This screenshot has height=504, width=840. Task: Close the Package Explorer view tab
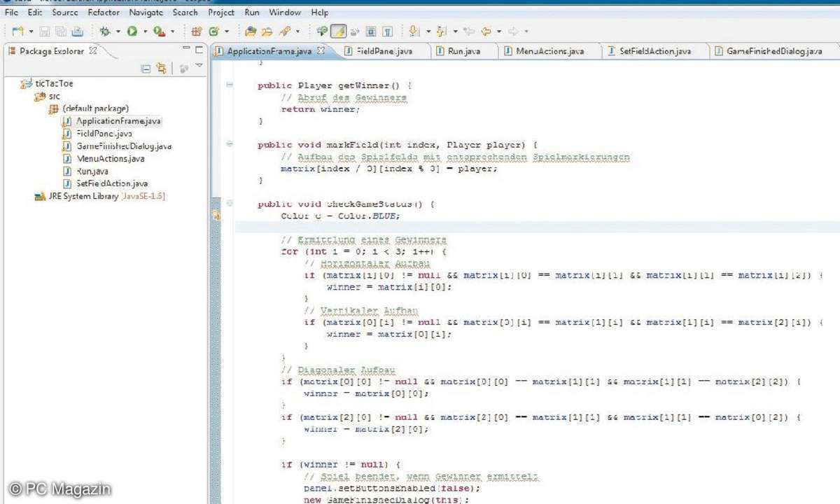click(94, 50)
